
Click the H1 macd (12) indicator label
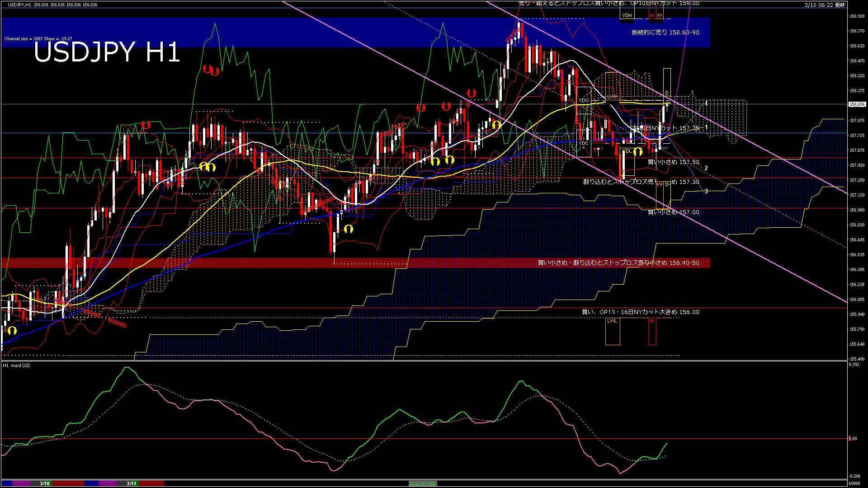point(16,365)
